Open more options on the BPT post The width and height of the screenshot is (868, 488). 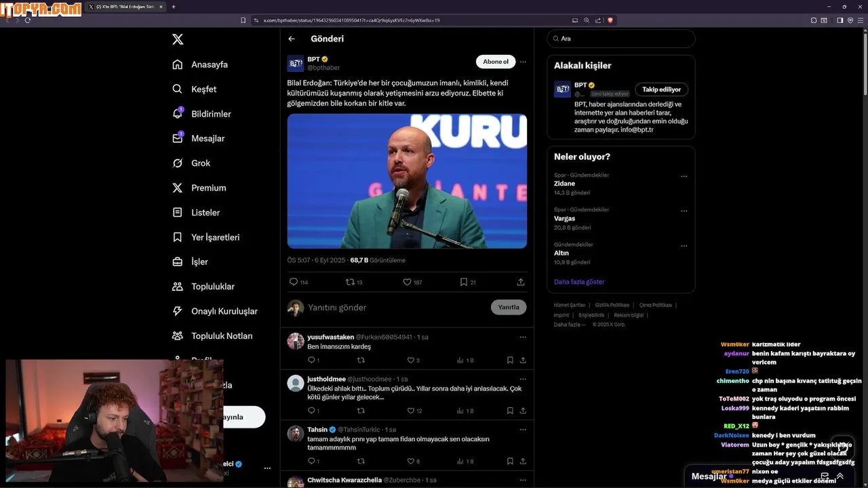pyautogui.click(x=523, y=62)
